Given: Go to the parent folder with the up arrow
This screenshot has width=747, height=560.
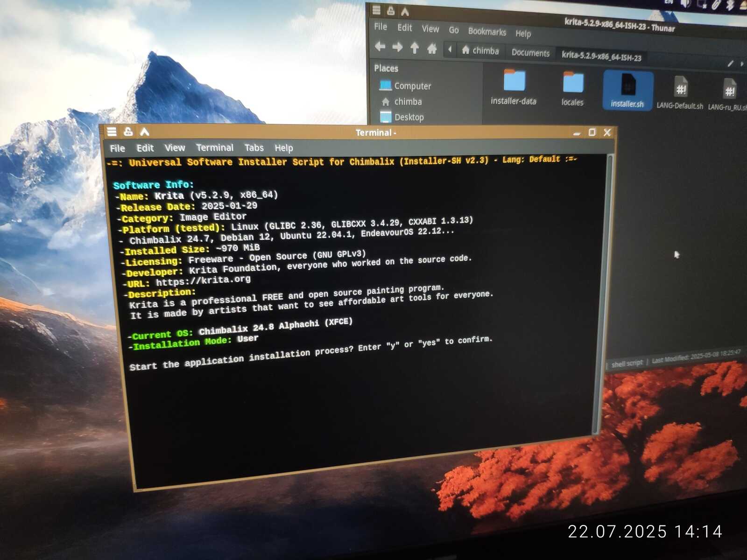Looking at the screenshot, I should coord(414,48).
